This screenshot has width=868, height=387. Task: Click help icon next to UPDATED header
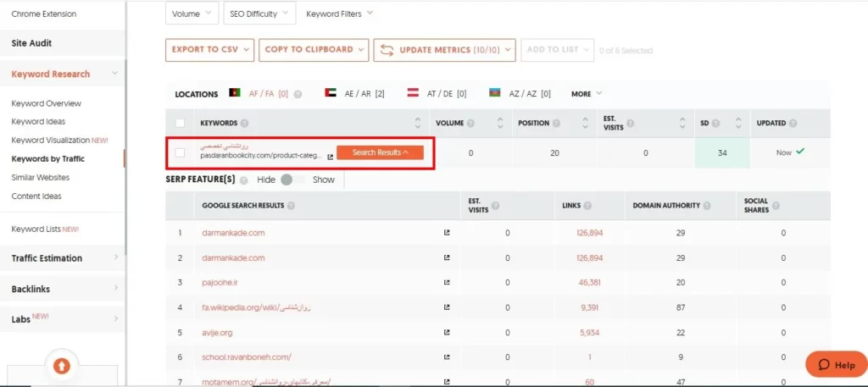[x=793, y=124]
